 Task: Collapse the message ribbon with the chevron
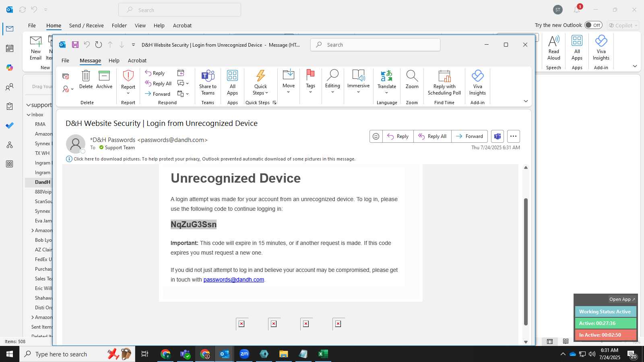(x=526, y=101)
